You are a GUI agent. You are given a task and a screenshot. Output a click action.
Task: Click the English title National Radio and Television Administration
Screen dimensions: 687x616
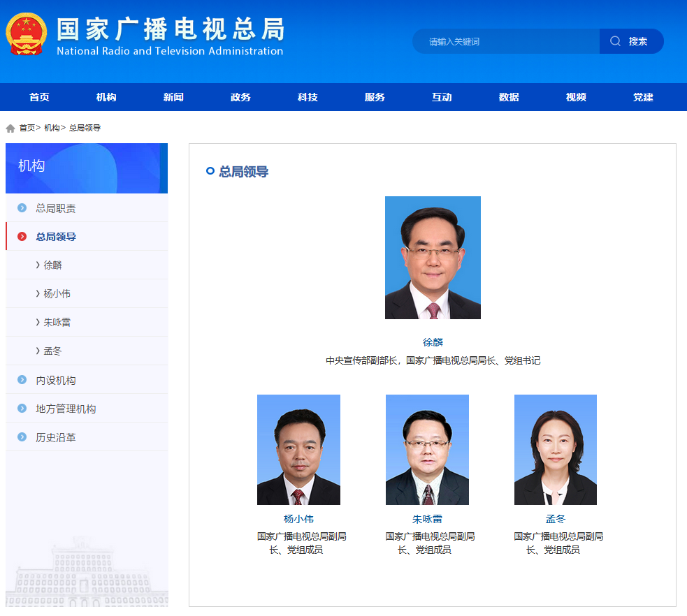pos(170,51)
